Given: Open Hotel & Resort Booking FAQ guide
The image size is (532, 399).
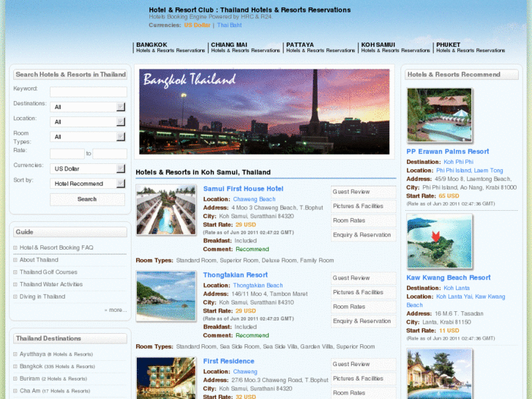Looking at the screenshot, I should tap(56, 247).
